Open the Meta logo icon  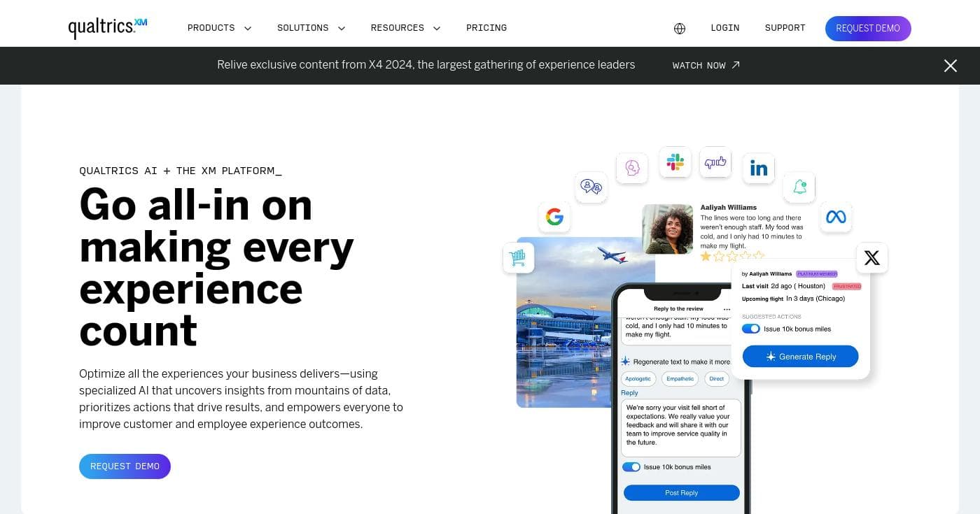tap(835, 217)
